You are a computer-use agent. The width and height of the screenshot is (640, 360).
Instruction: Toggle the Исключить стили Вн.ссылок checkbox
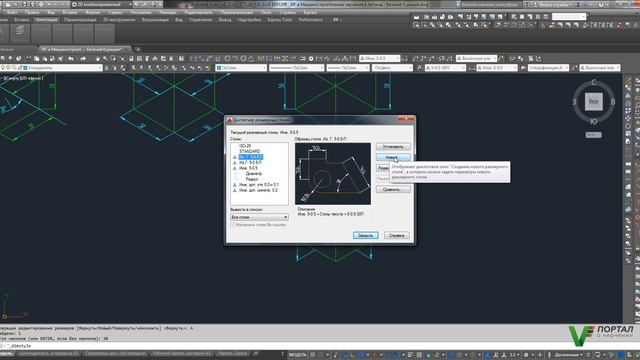click(233, 225)
